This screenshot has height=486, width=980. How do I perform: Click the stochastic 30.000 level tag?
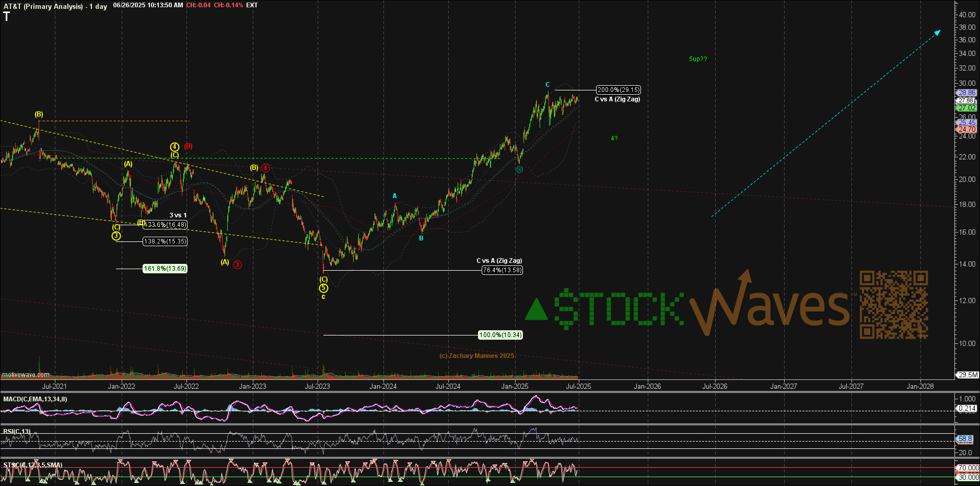click(968, 477)
